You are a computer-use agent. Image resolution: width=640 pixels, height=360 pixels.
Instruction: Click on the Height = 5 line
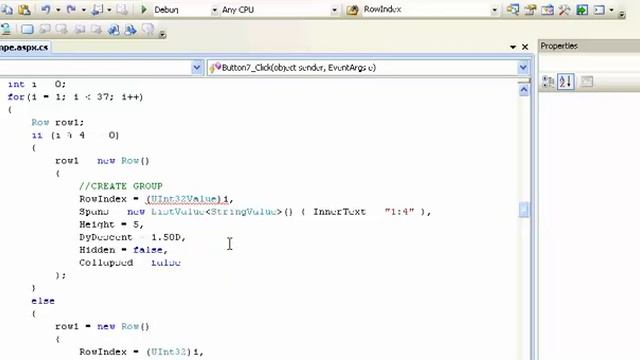click(x=111, y=224)
